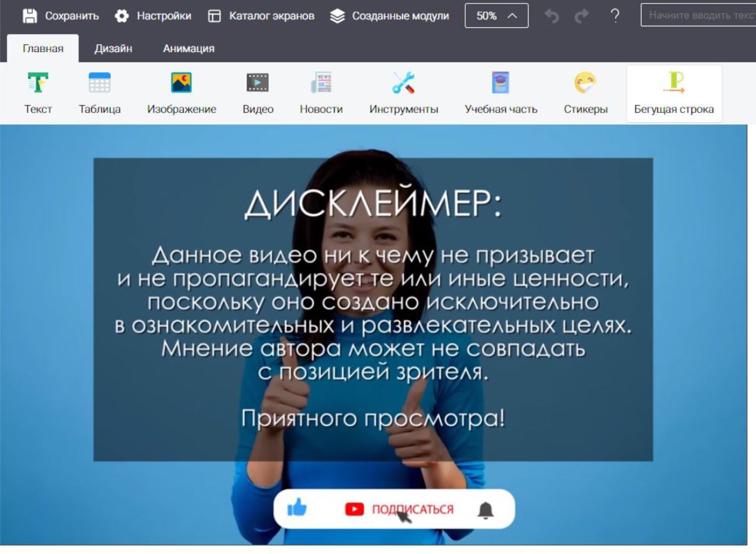Switch to the Анимация tab

coord(188,48)
